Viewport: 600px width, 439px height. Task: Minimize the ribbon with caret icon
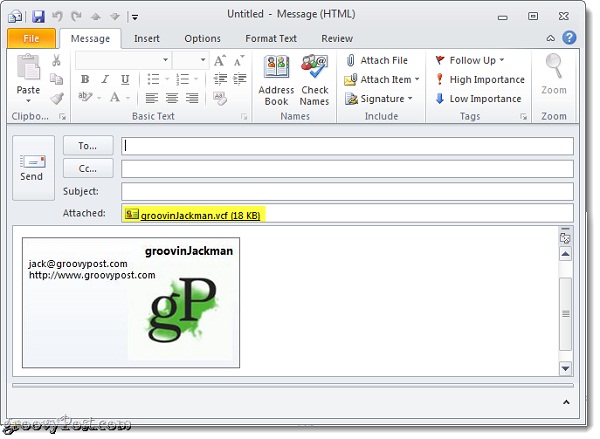point(551,38)
